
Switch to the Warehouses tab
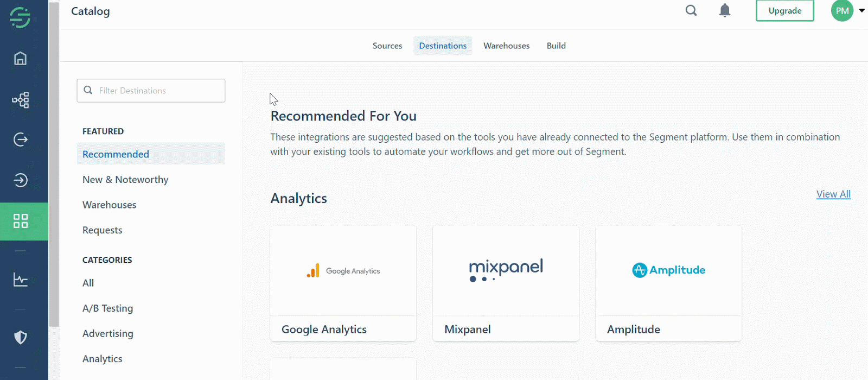click(507, 46)
